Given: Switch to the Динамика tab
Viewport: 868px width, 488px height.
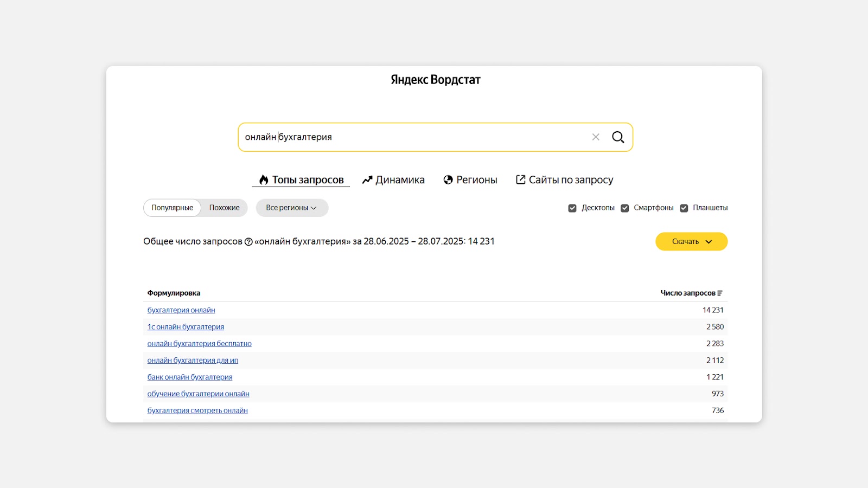Looking at the screenshot, I should pyautogui.click(x=393, y=180).
